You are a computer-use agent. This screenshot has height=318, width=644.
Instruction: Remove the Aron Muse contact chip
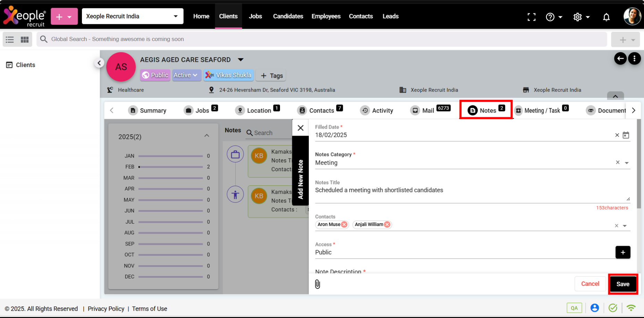(x=344, y=224)
